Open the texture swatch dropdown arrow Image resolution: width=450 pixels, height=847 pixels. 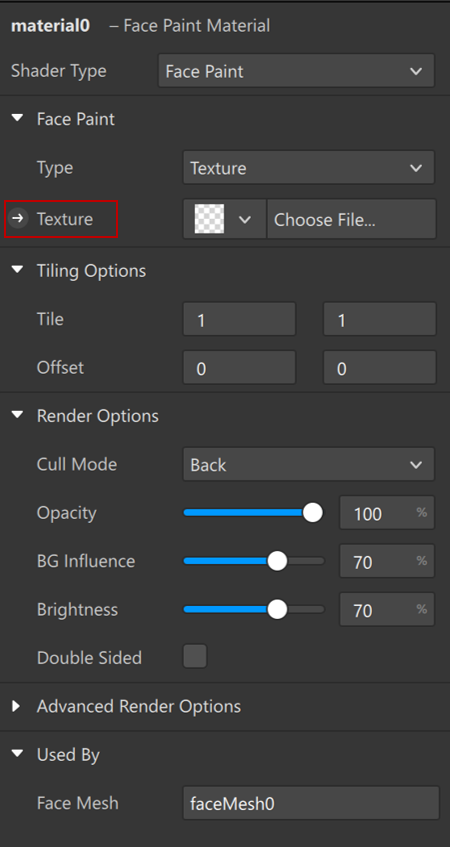[245, 219]
